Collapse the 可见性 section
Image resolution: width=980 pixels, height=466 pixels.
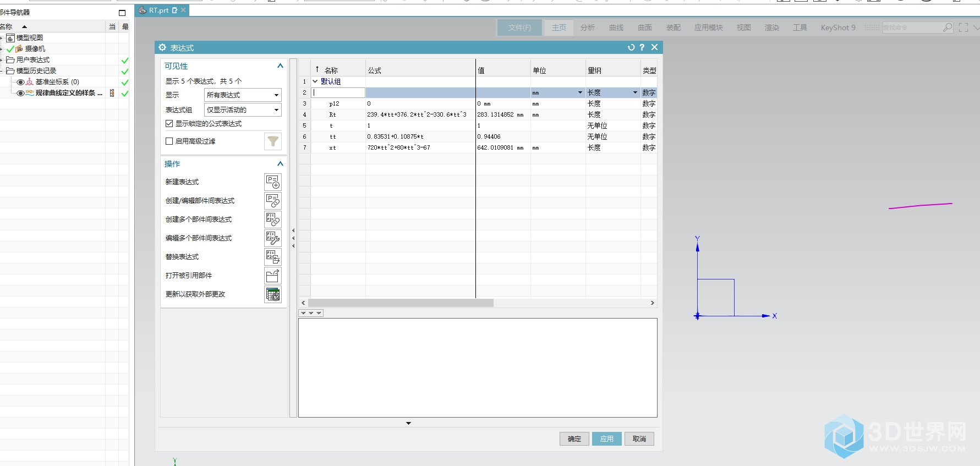pyautogui.click(x=280, y=66)
